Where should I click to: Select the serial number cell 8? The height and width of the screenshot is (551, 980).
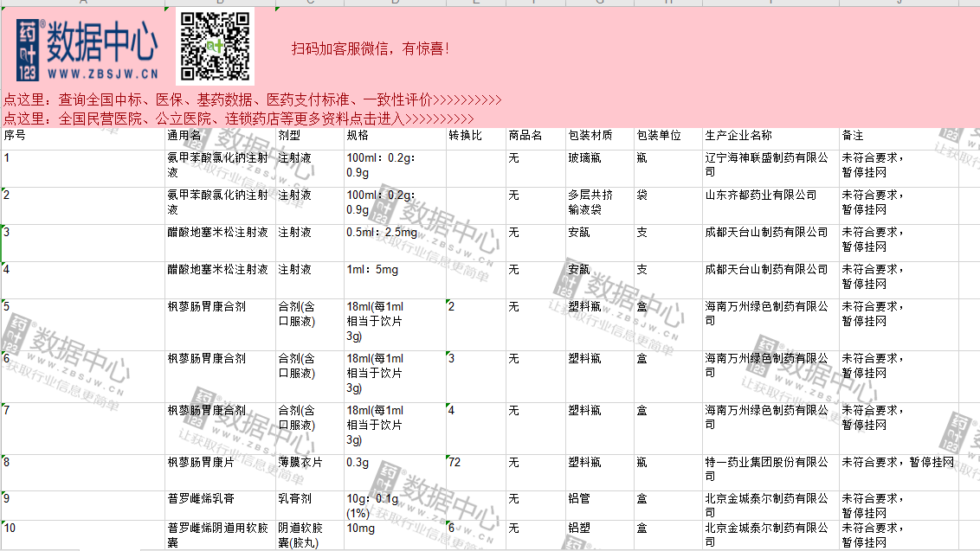[83, 473]
